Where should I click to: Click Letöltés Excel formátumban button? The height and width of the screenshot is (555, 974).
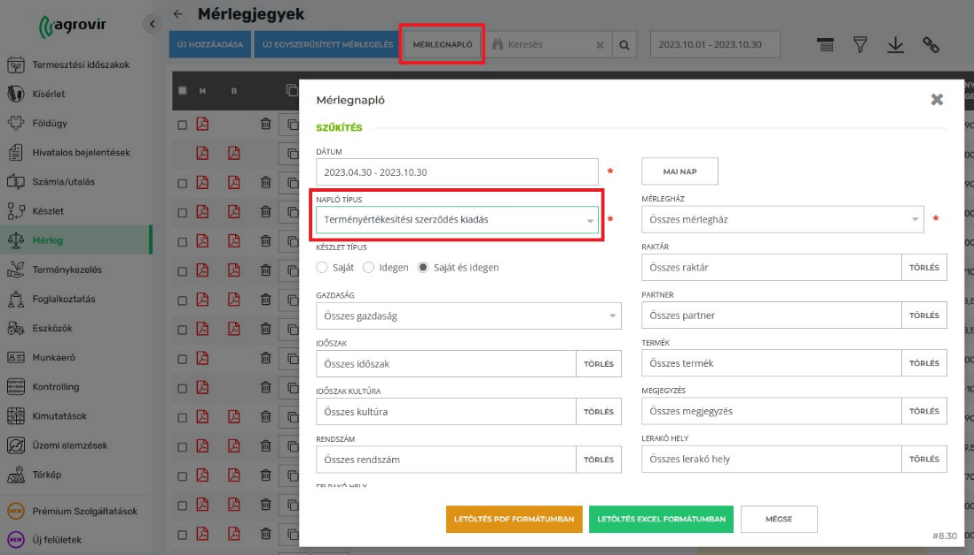coord(661,519)
